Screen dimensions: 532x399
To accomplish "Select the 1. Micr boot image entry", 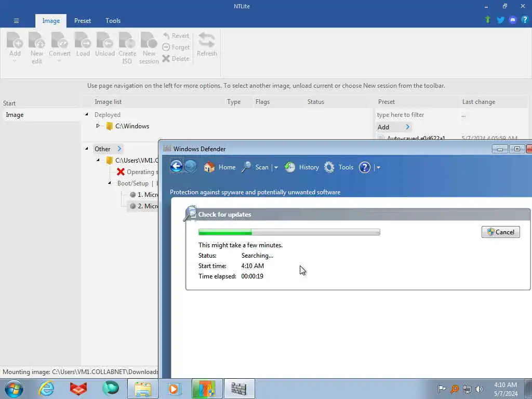I will 143,194.
